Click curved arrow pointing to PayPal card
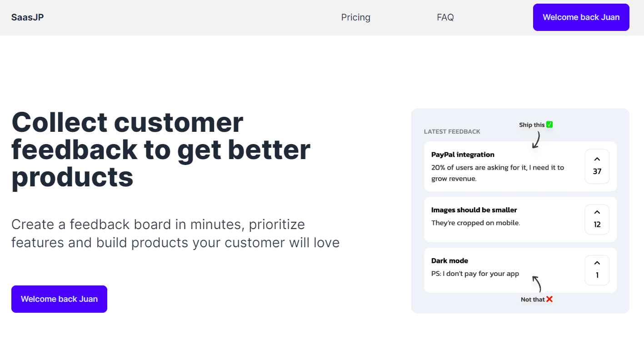644x355 pixels. [536, 140]
